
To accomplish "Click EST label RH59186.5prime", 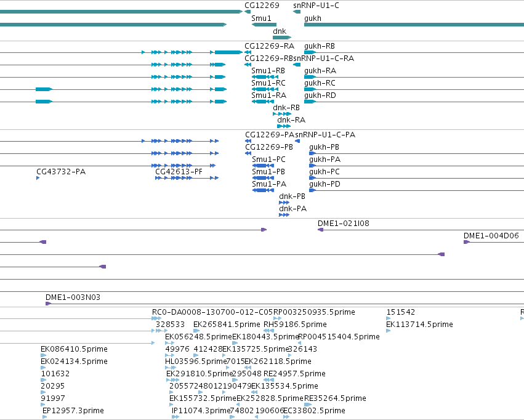I will pos(295,325).
